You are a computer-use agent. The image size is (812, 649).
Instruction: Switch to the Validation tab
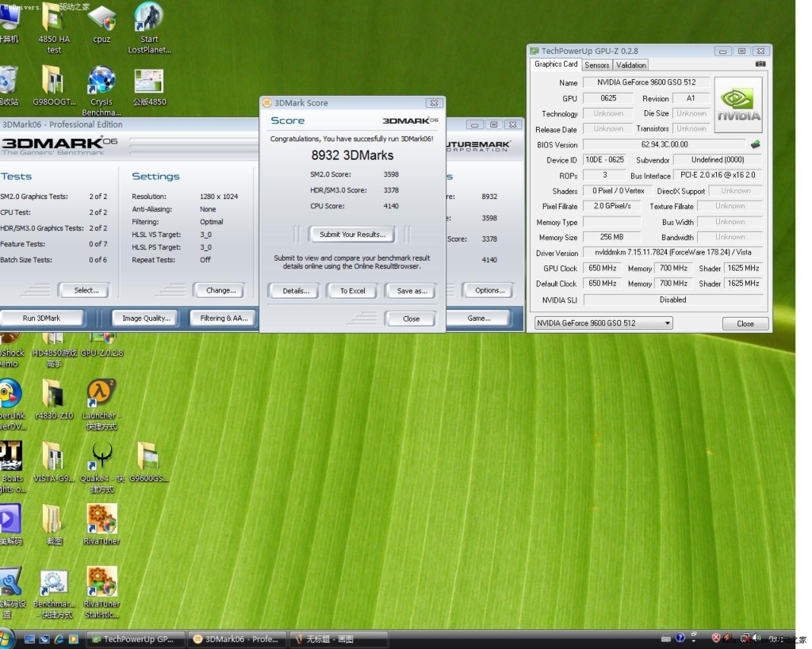click(x=630, y=65)
